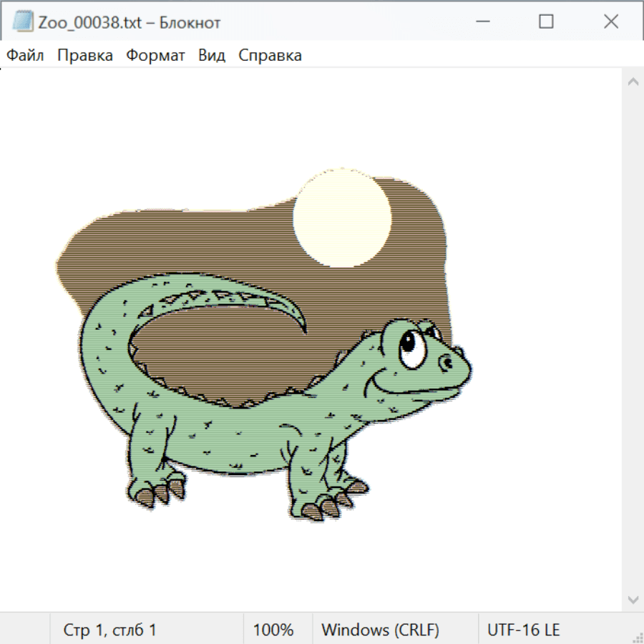Click the Windows (CRLF) line ending indicator
644x644 pixels.
tap(380, 630)
